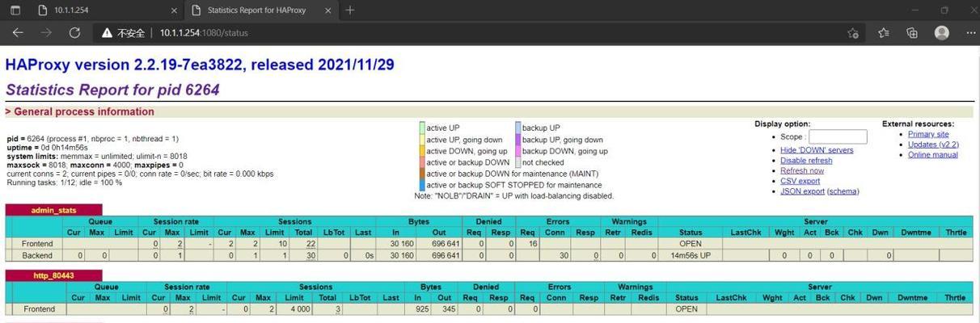This screenshot has height=323, width=980.
Task: Click the OPEN status in admin_stats Frontend
Action: coord(691,244)
